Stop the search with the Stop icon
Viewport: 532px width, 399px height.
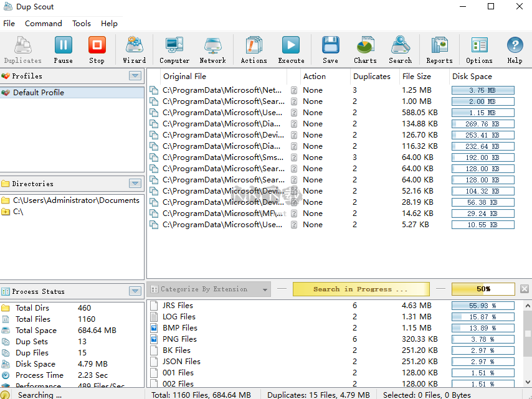pos(97,50)
